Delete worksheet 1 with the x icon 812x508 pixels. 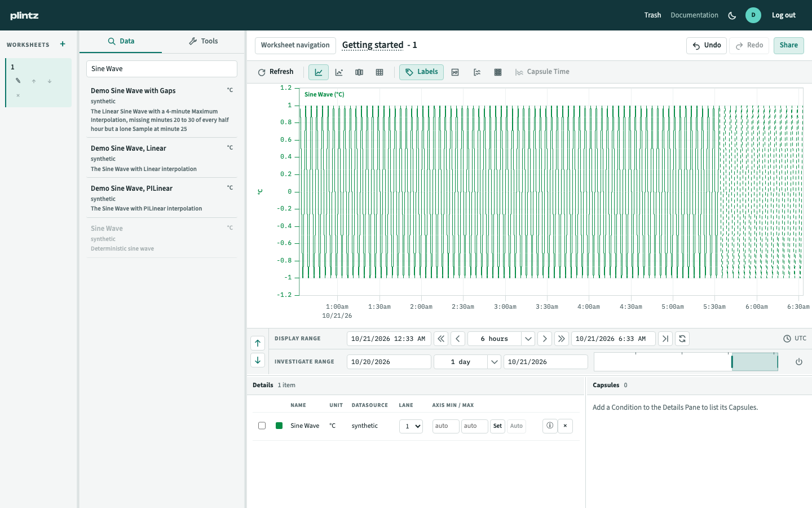pyautogui.click(x=18, y=95)
